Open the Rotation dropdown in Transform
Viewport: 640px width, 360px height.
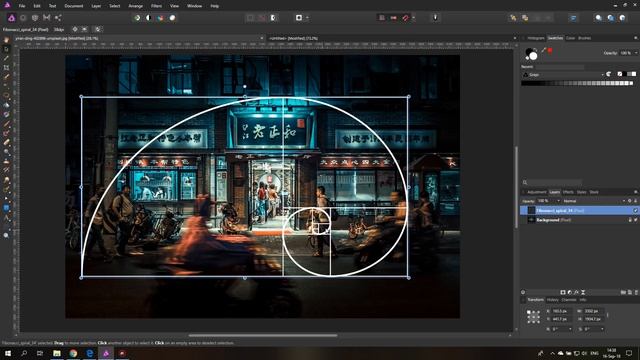pos(570,329)
